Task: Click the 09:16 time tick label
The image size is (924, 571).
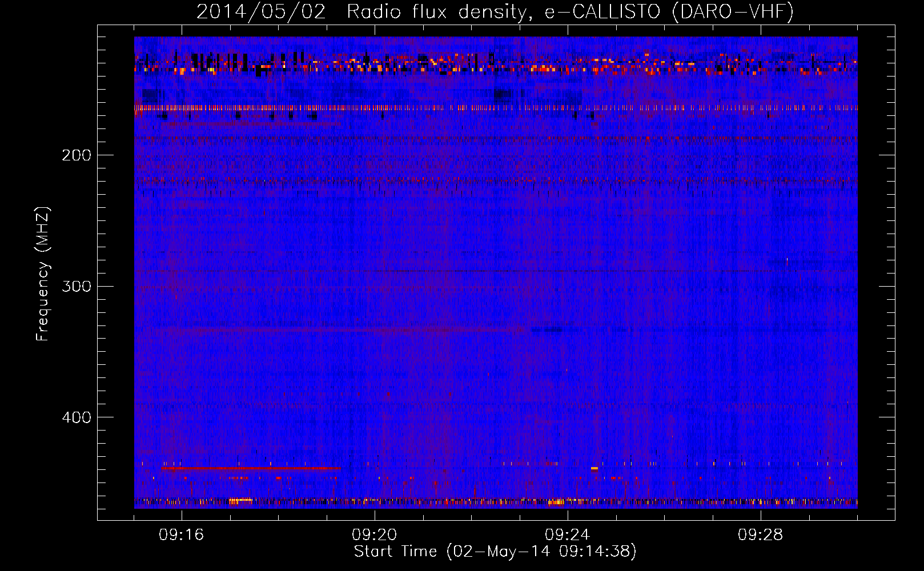Action: (x=182, y=535)
